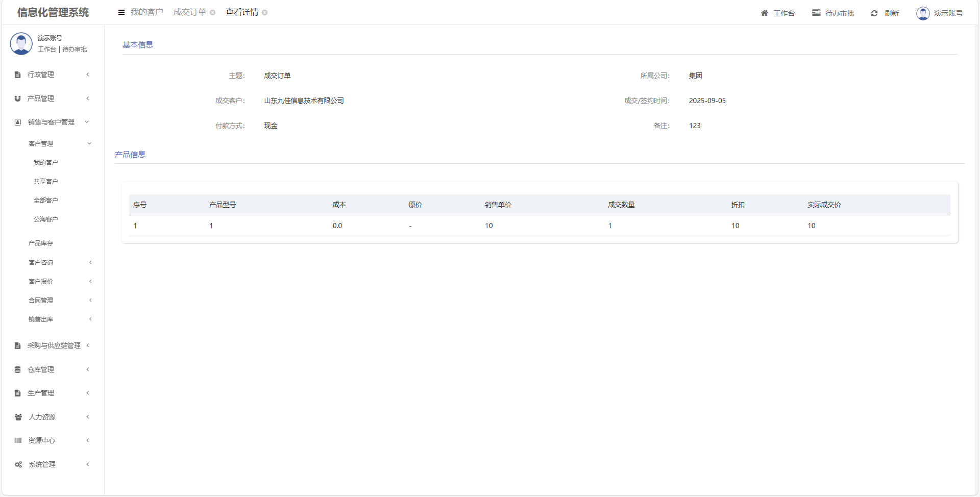
Task: Click the 待办审批 link under profile name
Action: tap(75, 49)
